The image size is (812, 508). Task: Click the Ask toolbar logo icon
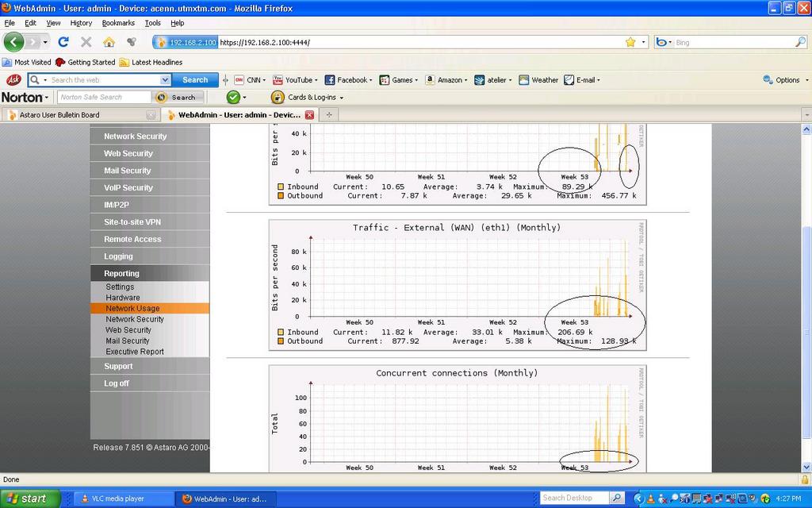13,80
